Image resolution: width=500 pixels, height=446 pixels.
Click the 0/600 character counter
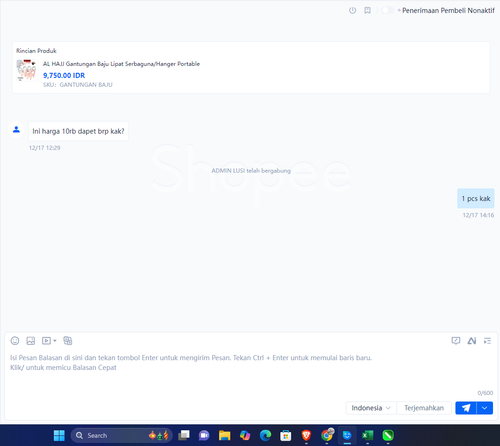[485, 393]
